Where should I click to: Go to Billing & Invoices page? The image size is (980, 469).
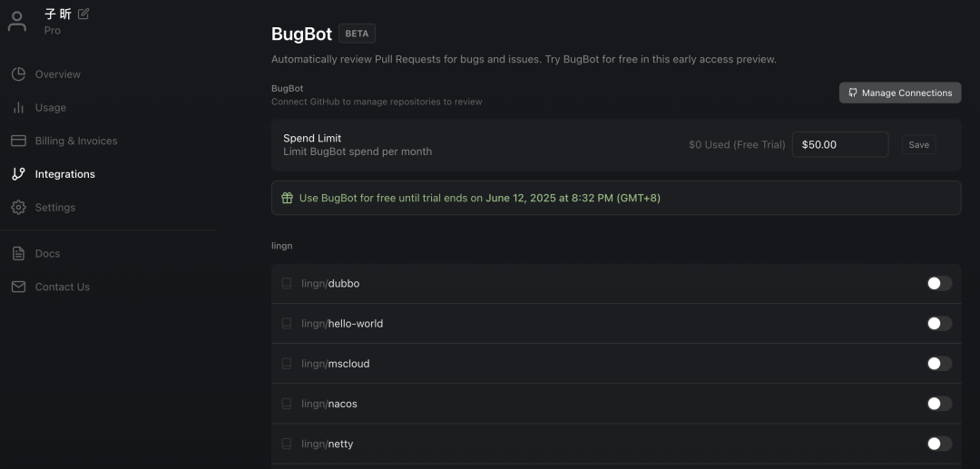click(x=76, y=141)
